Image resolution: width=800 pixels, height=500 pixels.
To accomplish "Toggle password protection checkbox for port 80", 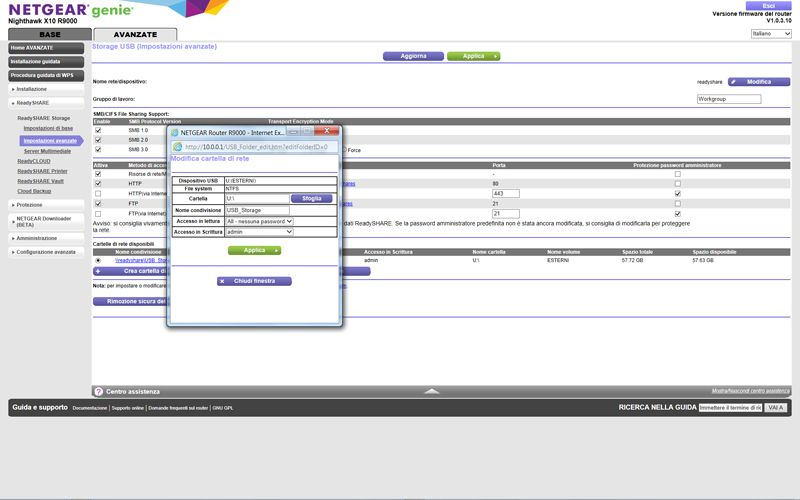I will pyautogui.click(x=678, y=184).
